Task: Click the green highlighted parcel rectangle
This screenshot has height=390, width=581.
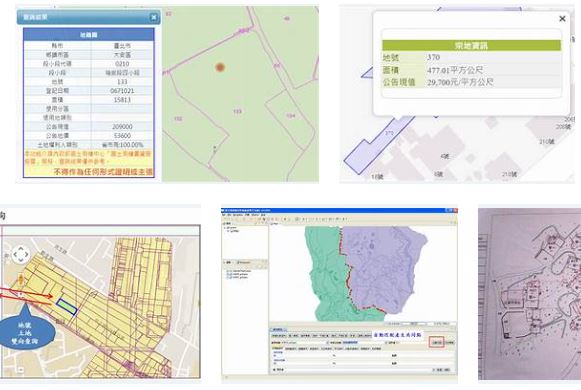Action: 67,307
